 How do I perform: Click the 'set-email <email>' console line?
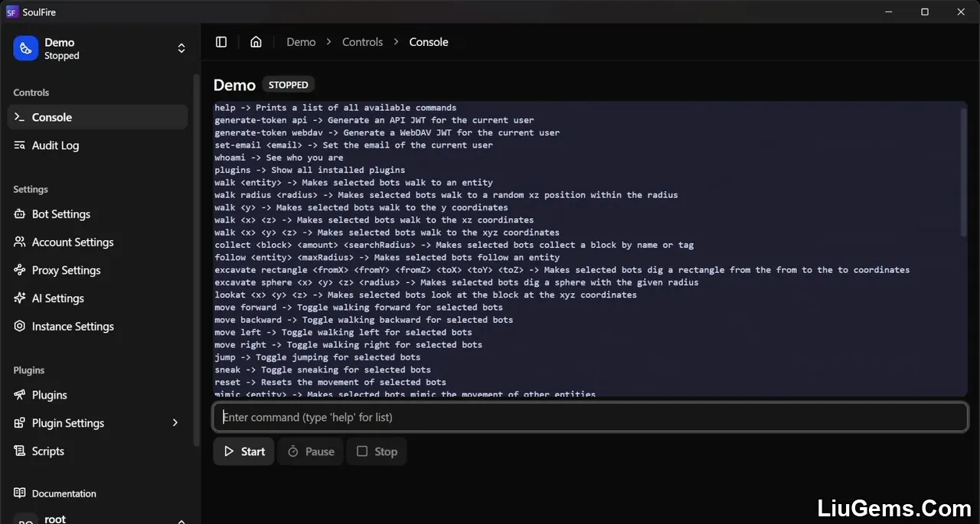pos(354,145)
